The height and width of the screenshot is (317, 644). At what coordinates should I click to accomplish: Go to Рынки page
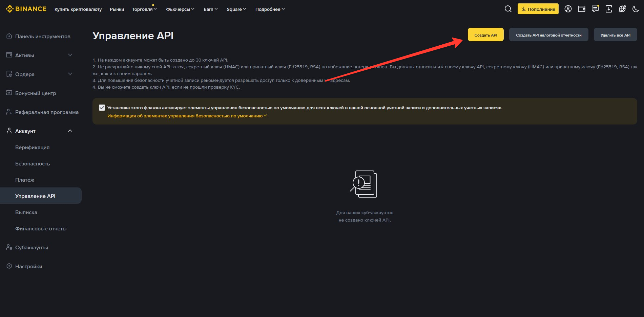coord(117,9)
